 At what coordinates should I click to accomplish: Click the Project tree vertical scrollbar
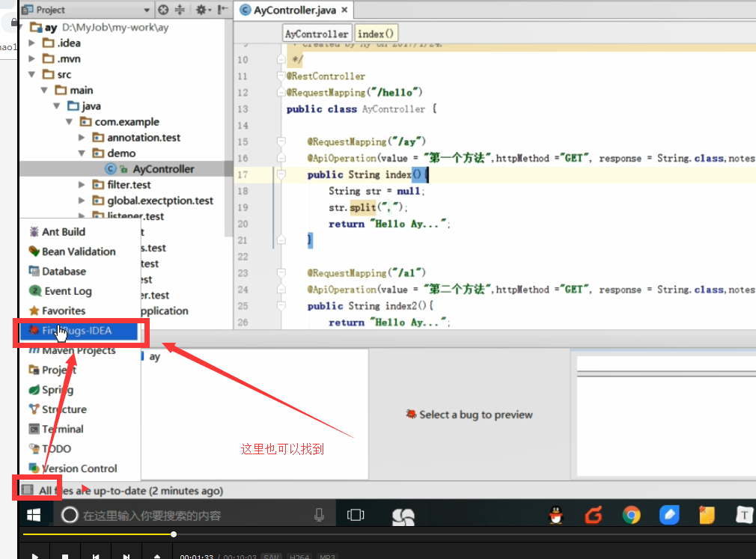click(x=228, y=128)
